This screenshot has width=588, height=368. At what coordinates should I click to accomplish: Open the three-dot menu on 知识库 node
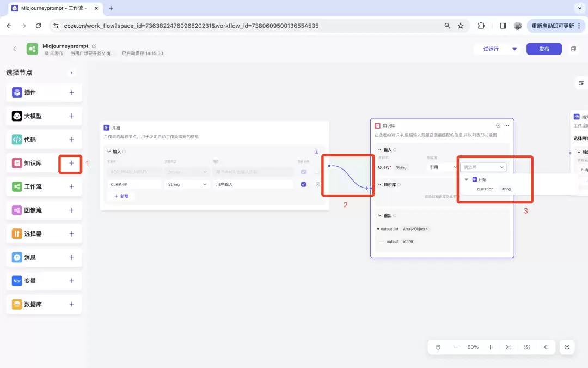[x=507, y=125]
